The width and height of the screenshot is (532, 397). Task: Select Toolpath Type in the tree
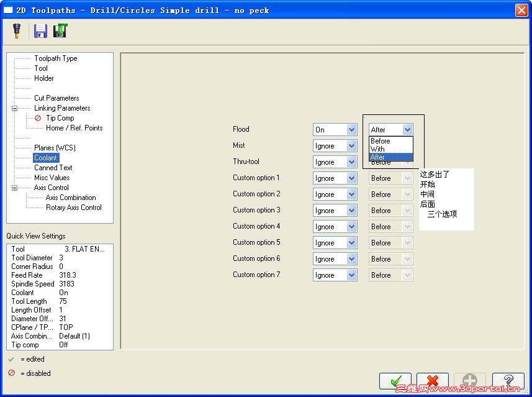(x=56, y=58)
